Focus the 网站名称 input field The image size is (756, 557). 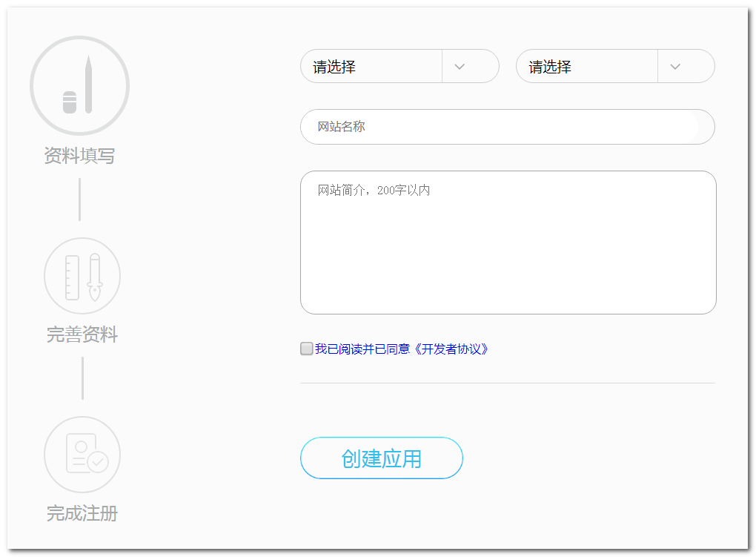507,127
